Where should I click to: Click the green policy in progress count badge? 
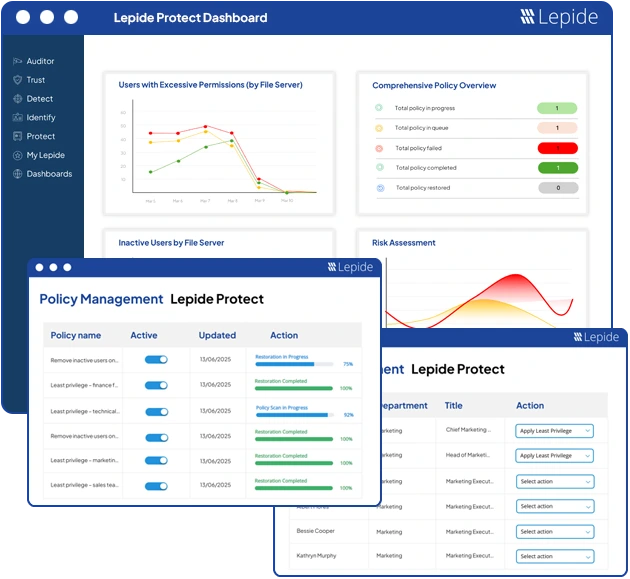pyautogui.click(x=557, y=108)
